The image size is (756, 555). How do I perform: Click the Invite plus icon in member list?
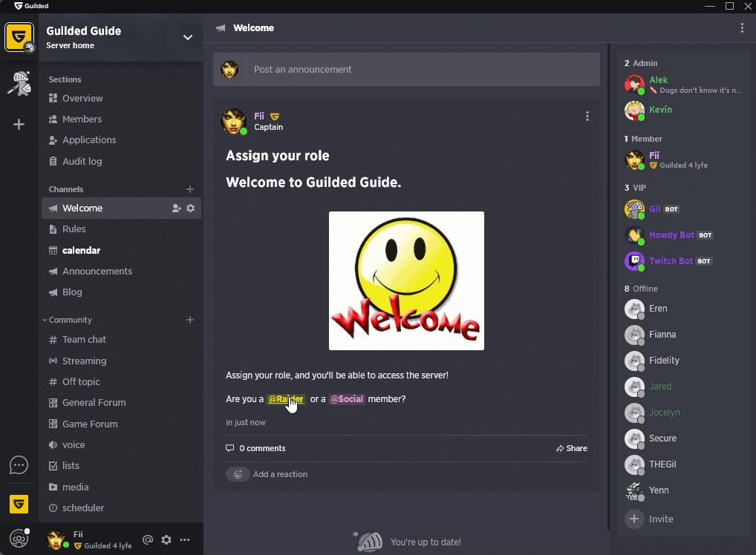(634, 519)
